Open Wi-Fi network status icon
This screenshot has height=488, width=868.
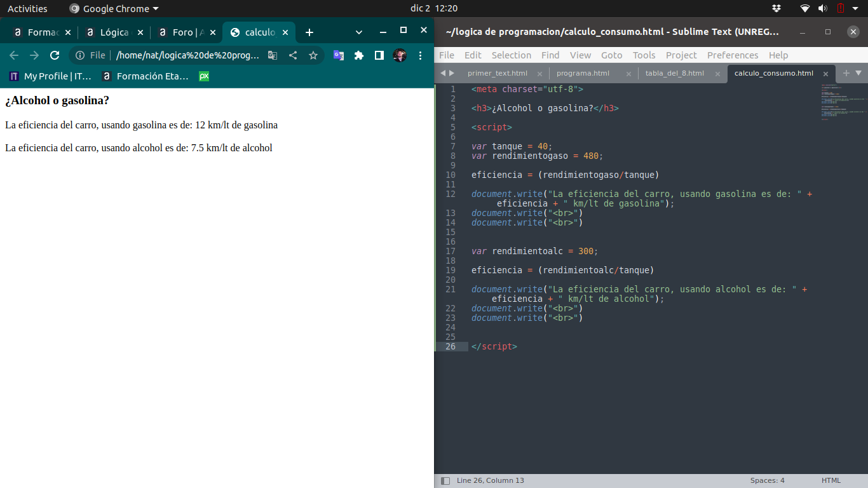tap(805, 8)
